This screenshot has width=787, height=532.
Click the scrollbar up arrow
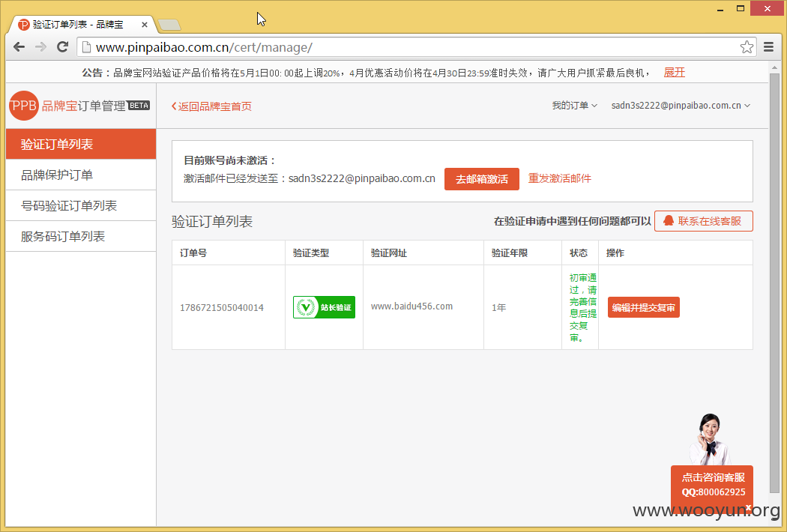point(774,67)
